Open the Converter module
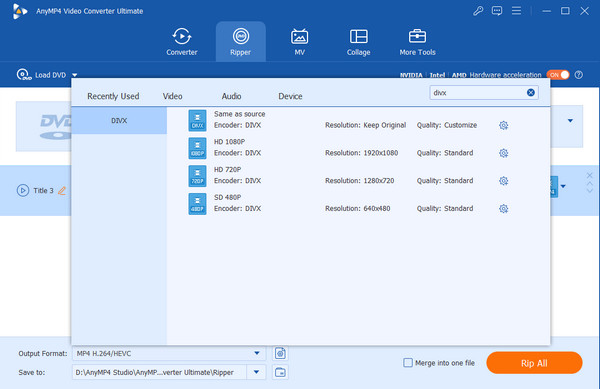Image resolution: width=600 pixels, height=389 pixels. (181, 42)
